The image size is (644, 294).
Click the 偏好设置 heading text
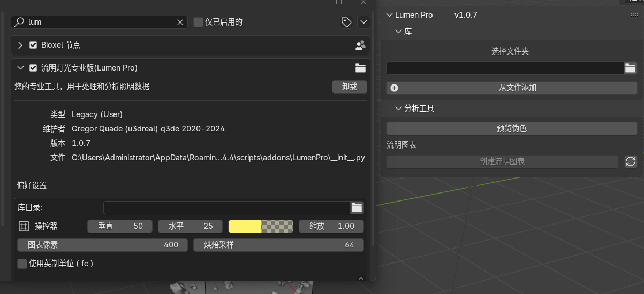[32, 185]
